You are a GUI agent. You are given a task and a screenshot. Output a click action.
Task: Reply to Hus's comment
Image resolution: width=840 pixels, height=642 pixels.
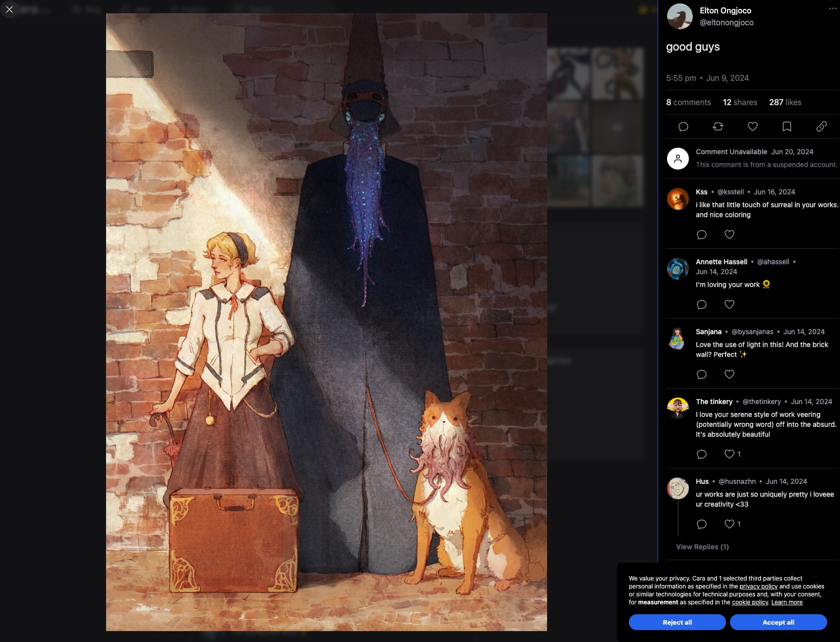[702, 524]
